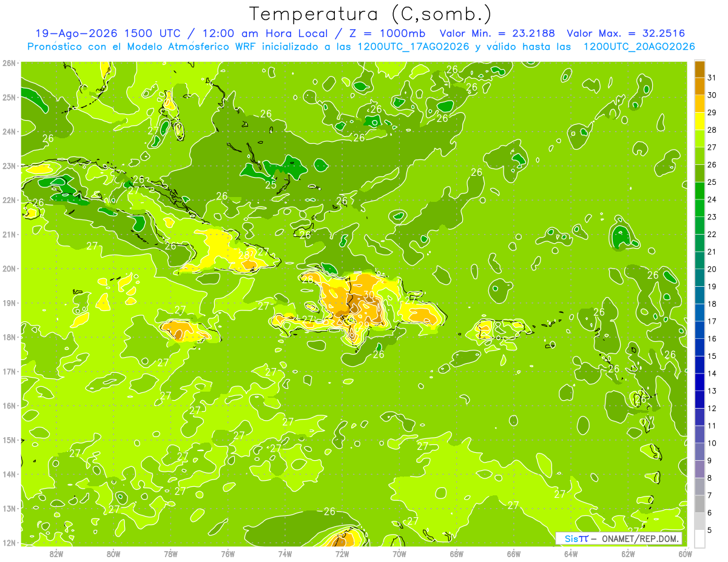Click the 20N latitude axis label

click(9, 268)
